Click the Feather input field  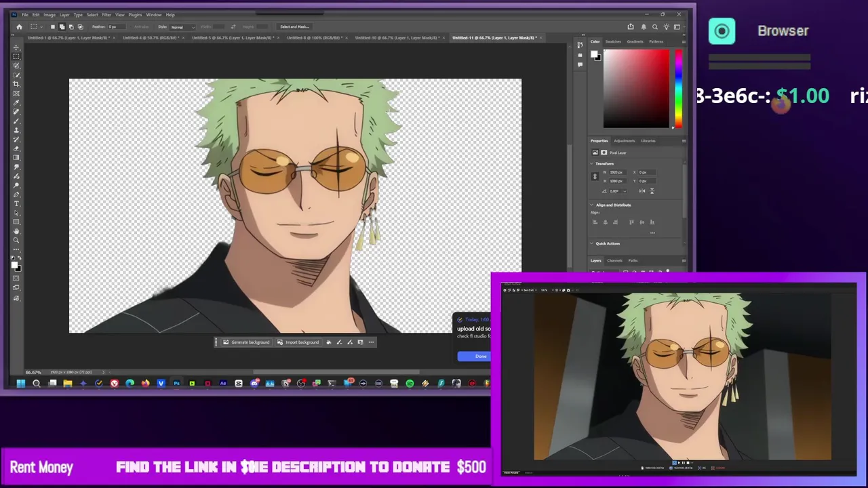(117, 27)
